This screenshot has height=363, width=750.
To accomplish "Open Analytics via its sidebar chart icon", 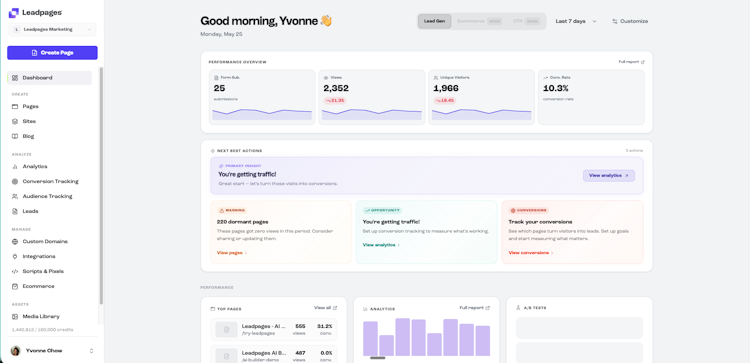I will tap(15, 166).
